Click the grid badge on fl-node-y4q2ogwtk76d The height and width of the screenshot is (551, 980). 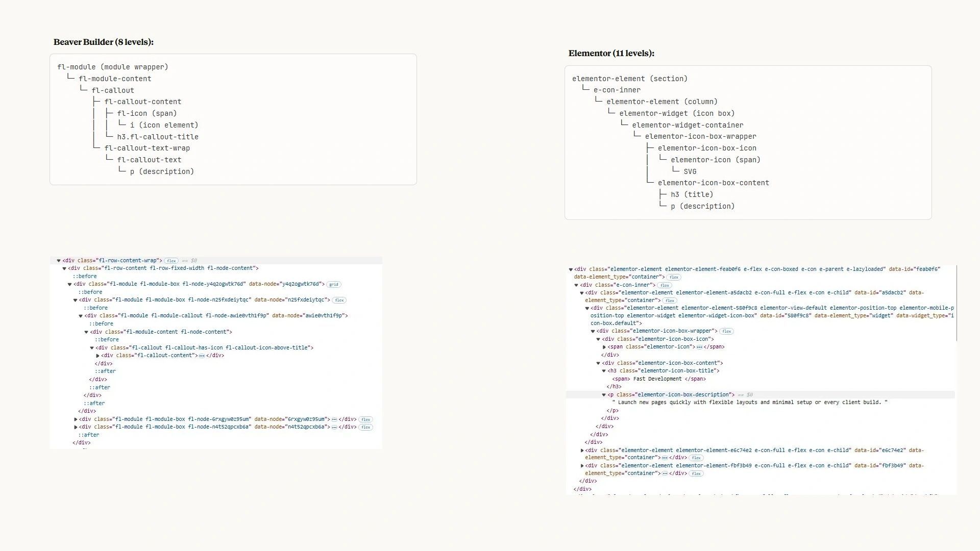coord(334,285)
